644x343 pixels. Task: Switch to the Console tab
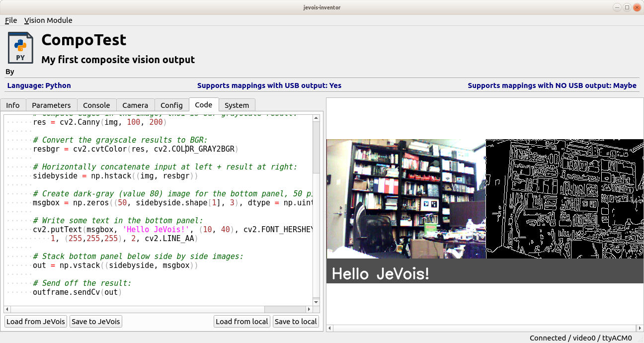point(96,105)
